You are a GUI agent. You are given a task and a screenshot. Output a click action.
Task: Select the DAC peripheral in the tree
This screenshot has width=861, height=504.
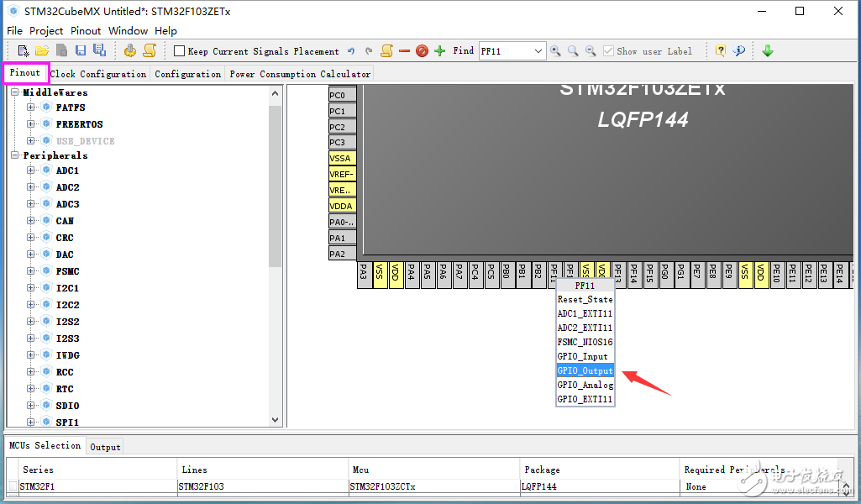click(65, 255)
